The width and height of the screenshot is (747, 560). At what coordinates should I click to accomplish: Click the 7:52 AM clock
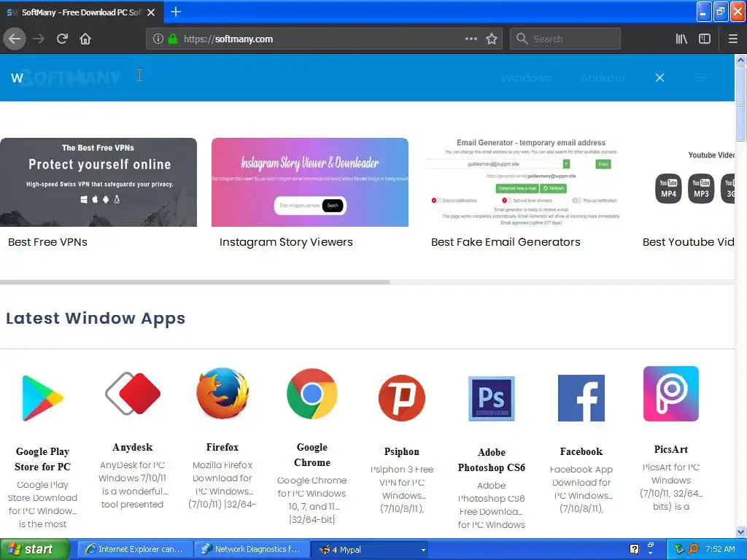[x=720, y=549]
